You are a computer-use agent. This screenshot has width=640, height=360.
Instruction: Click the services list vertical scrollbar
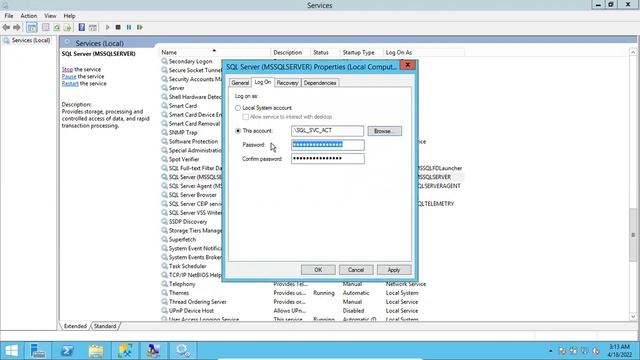pyautogui.click(x=633, y=235)
